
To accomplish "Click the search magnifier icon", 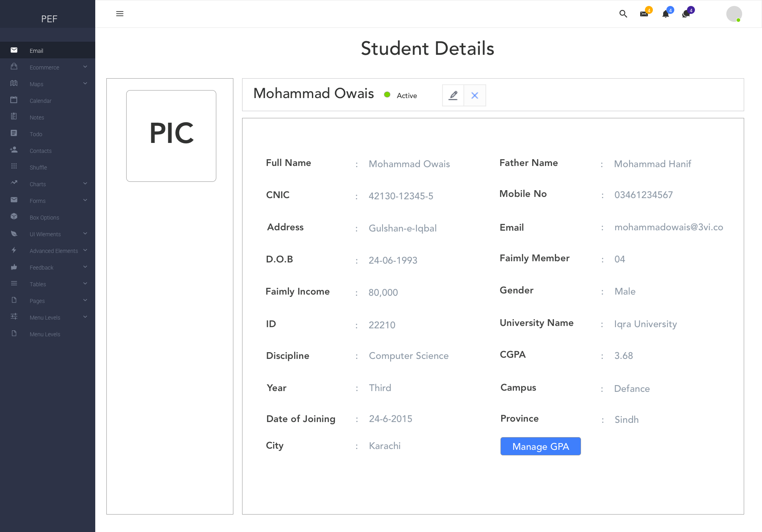I will click(x=623, y=14).
